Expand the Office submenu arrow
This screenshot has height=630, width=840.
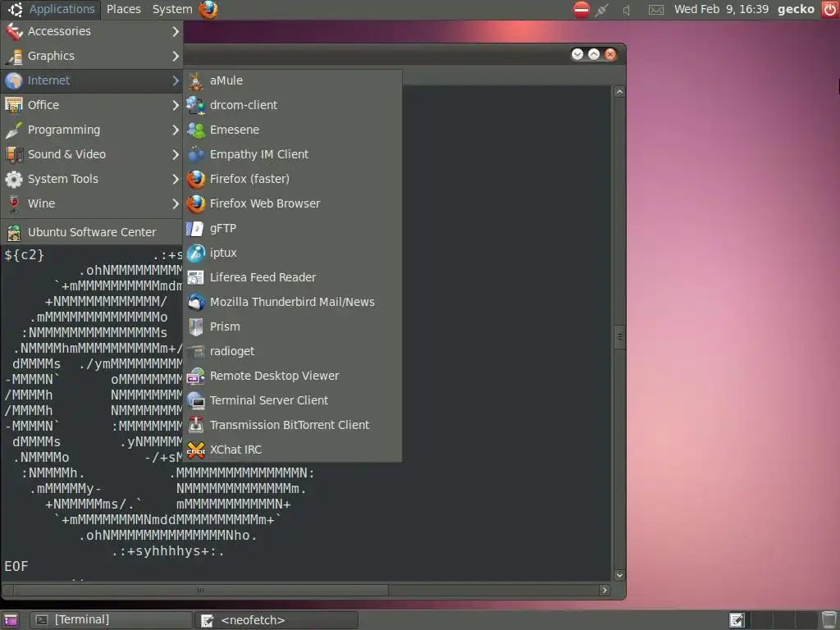point(176,106)
